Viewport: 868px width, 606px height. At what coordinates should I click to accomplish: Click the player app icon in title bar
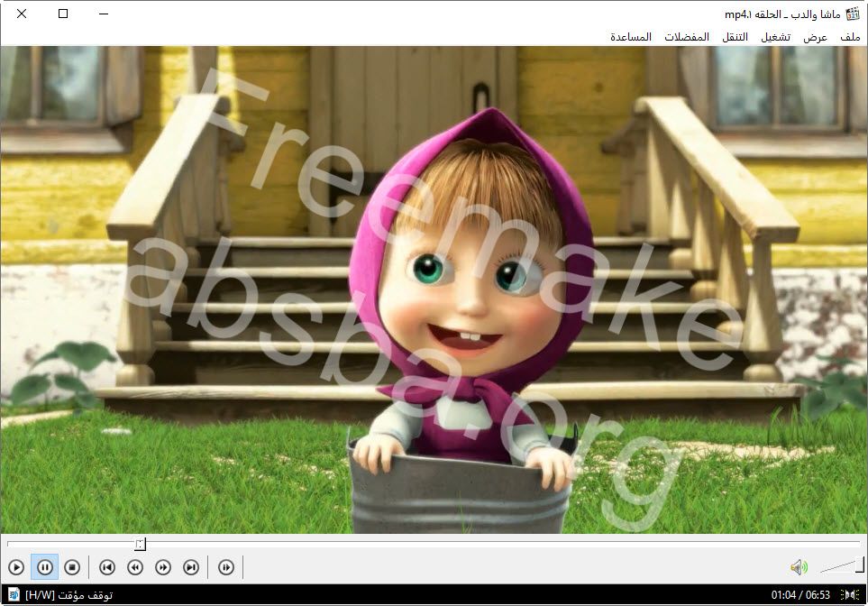[853, 14]
